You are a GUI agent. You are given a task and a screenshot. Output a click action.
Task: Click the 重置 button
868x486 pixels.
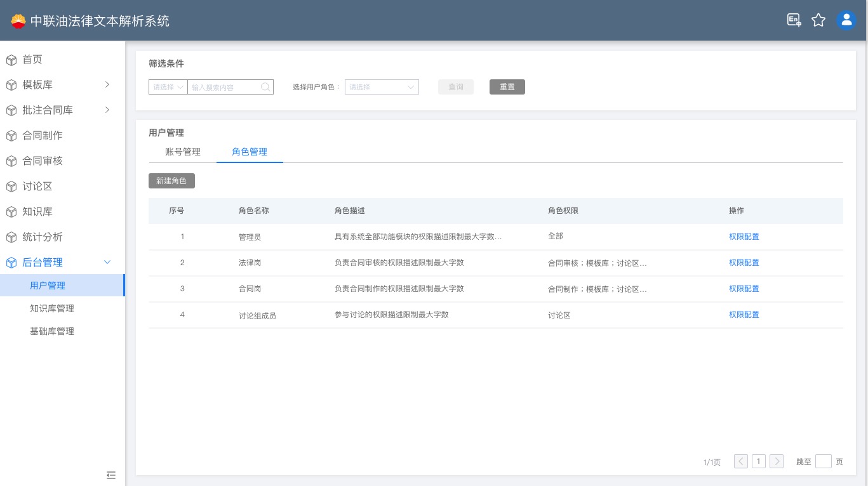[x=507, y=87]
